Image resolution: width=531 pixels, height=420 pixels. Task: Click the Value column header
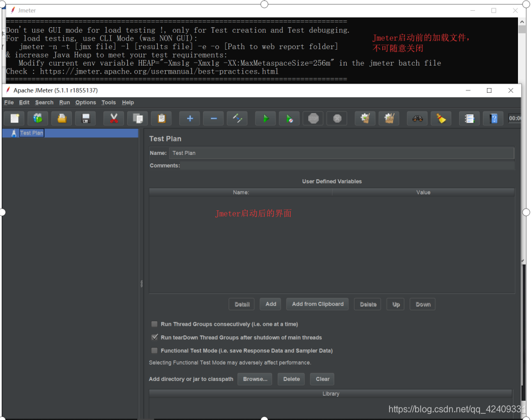click(x=424, y=192)
